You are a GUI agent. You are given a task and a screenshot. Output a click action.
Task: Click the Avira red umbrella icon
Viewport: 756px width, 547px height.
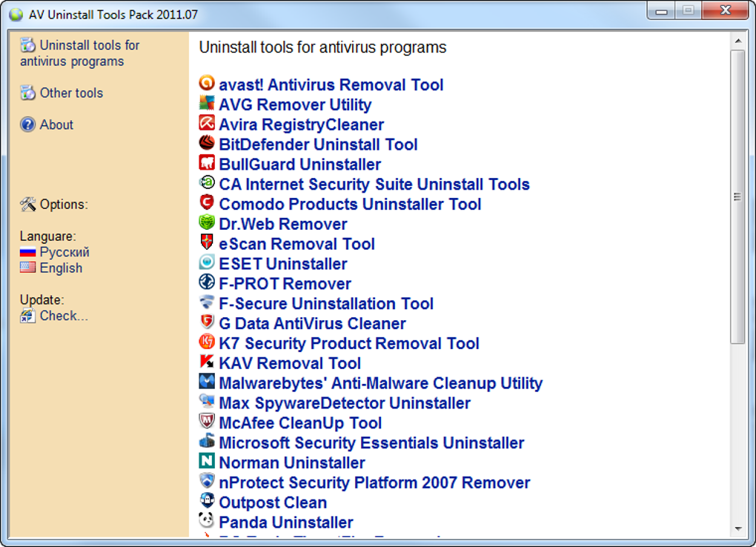click(x=207, y=122)
